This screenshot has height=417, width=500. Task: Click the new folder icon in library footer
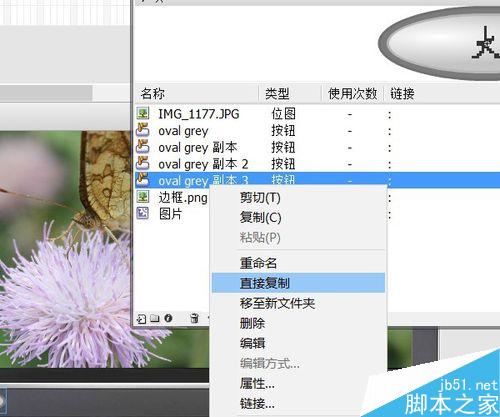[155, 319]
